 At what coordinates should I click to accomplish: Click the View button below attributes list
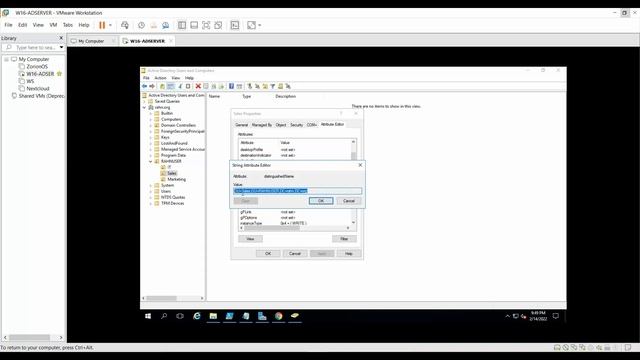[x=250, y=239]
